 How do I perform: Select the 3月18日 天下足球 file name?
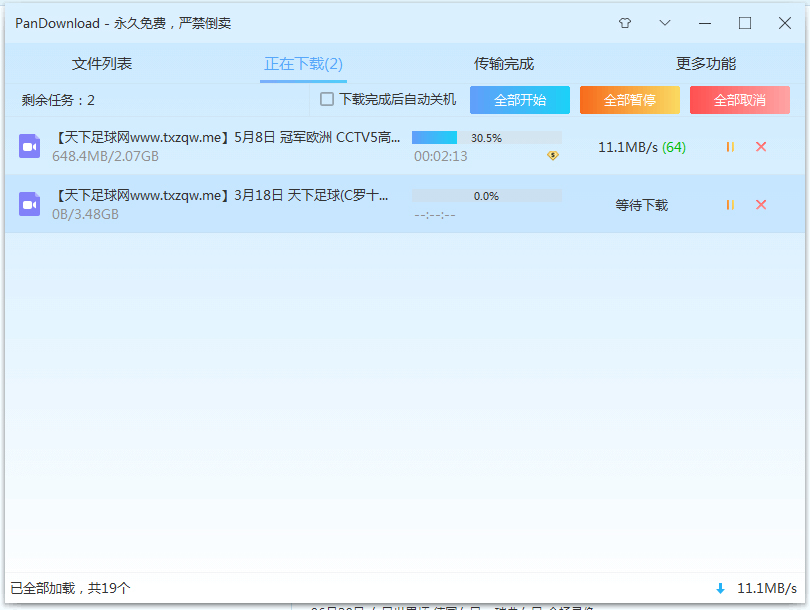[222, 195]
